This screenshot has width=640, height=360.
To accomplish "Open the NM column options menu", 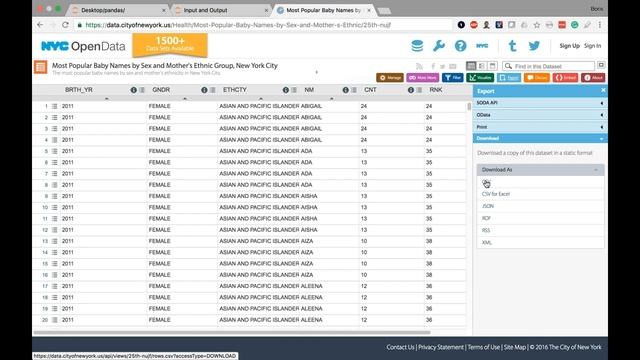I will [353, 90].
